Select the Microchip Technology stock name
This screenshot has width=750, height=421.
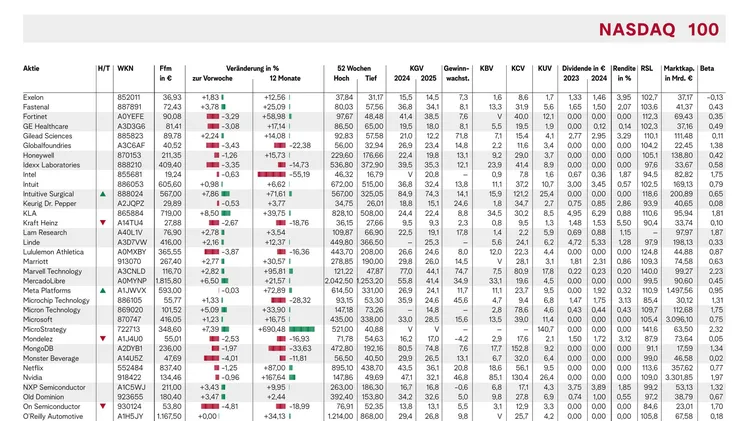(x=56, y=300)
